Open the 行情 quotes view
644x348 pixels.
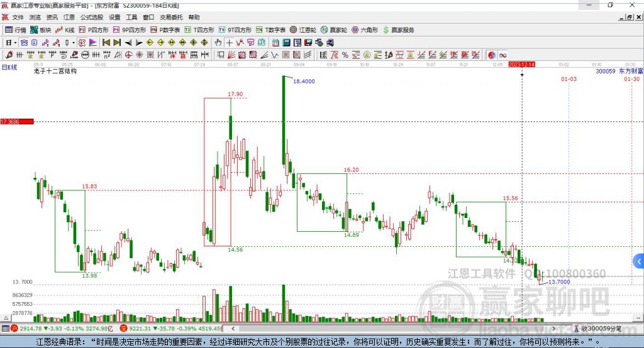coord(16,30)
